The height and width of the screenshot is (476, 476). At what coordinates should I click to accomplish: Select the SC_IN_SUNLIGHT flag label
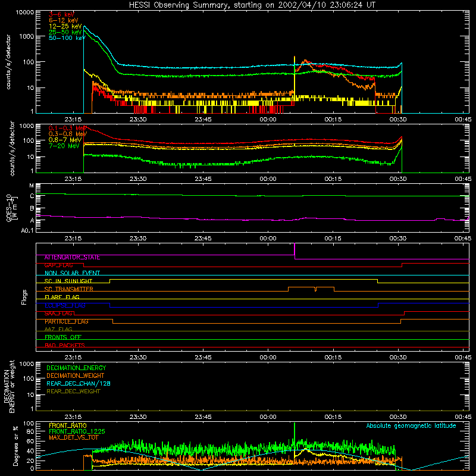[x=68, y=281]
